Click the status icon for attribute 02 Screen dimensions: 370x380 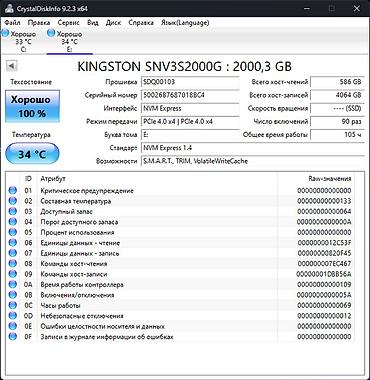13,201
